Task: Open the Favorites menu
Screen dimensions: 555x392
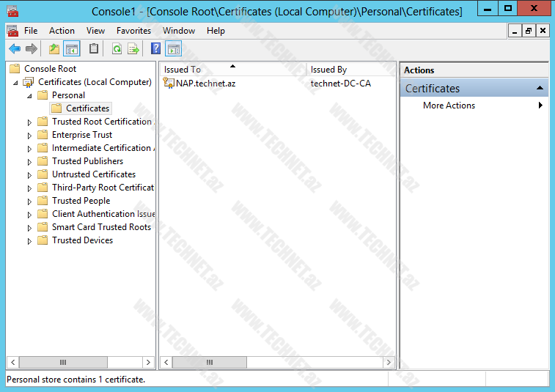Action: click(133, 31)
